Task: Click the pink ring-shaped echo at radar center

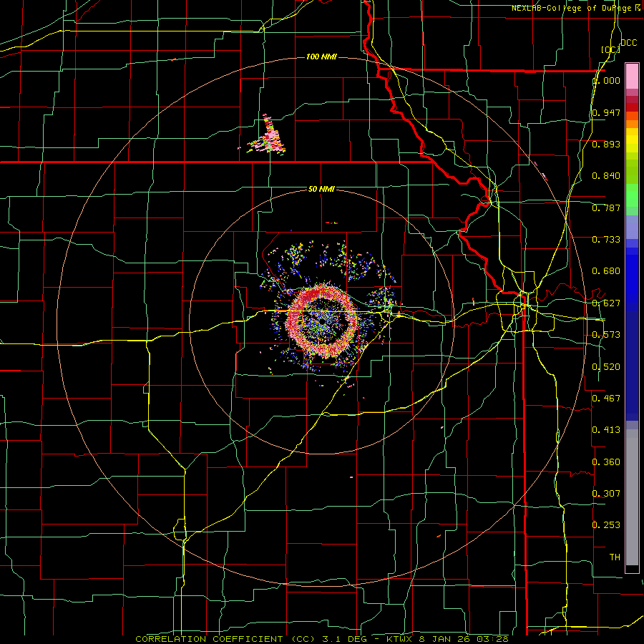Action: click(321, 321)
